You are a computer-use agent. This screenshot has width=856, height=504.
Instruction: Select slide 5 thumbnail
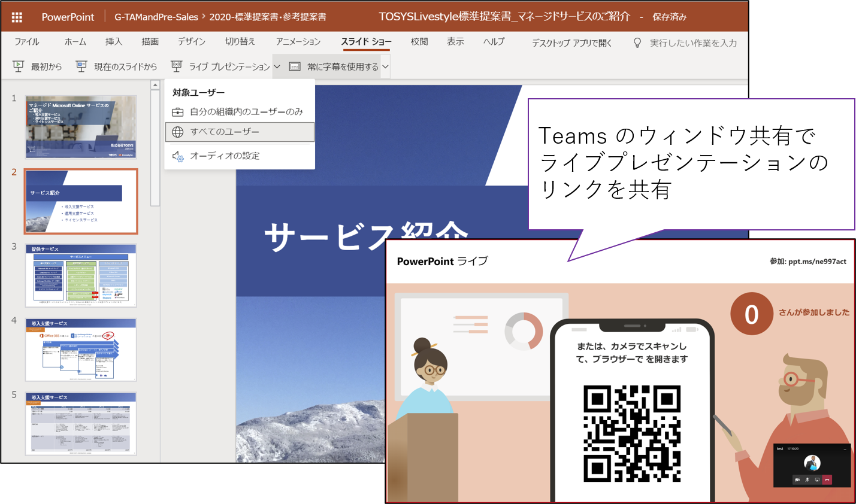pyautogui.click(x=81, y=424)
